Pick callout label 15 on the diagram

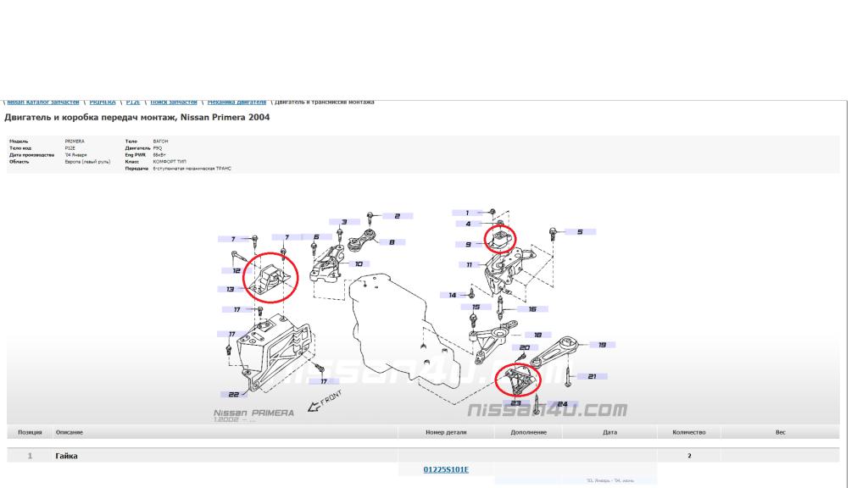coord(476,307)
